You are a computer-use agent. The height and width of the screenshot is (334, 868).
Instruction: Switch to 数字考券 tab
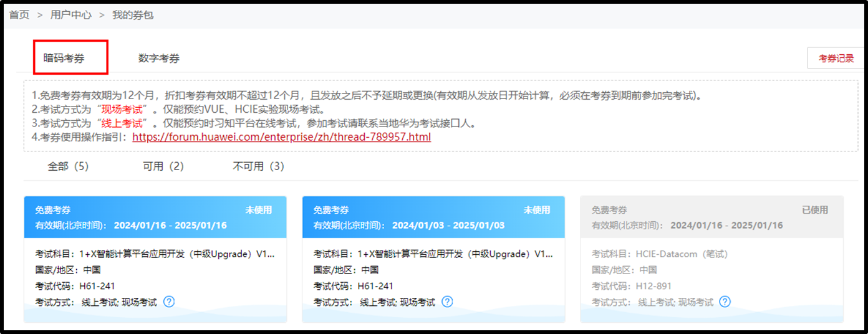tap(158, 58)
